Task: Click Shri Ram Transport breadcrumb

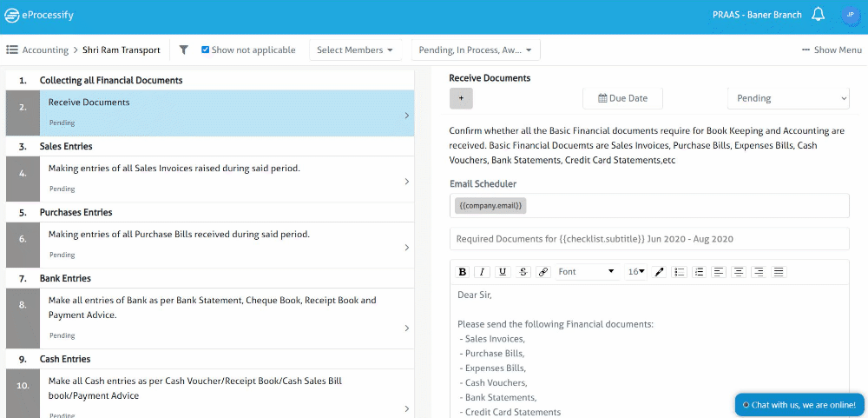Action: 122,50
